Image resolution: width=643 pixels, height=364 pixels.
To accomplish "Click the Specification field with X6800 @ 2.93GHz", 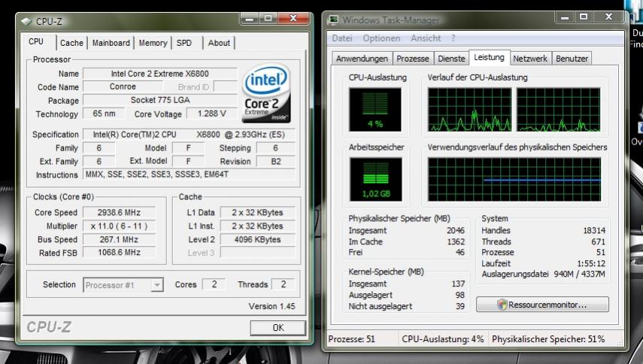I will point(189,135).
